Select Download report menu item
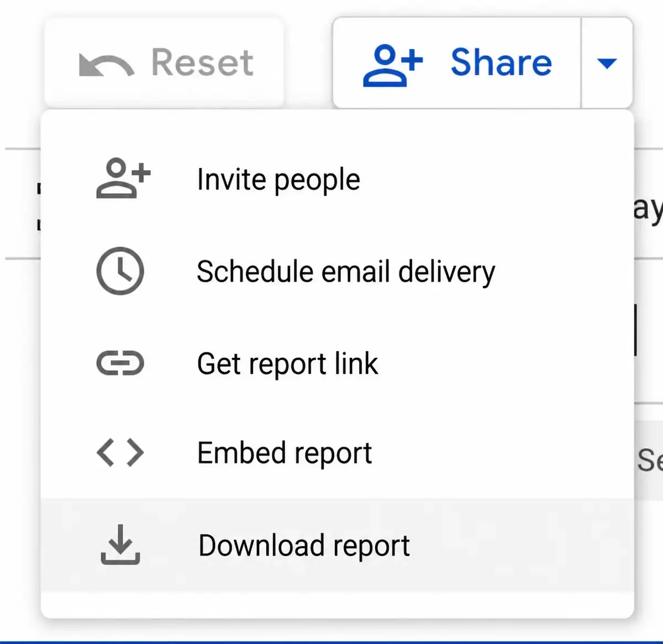663x644 pixels. tap(337, 545)
